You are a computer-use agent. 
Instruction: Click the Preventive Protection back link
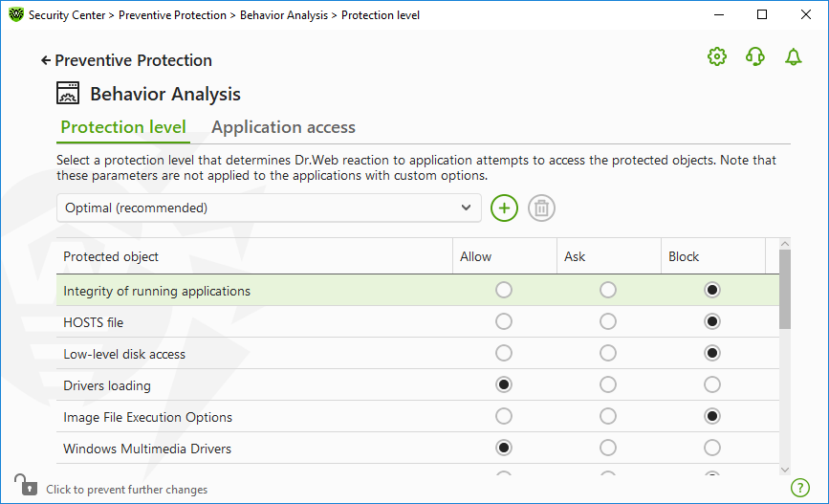click(x=133, y=61)
